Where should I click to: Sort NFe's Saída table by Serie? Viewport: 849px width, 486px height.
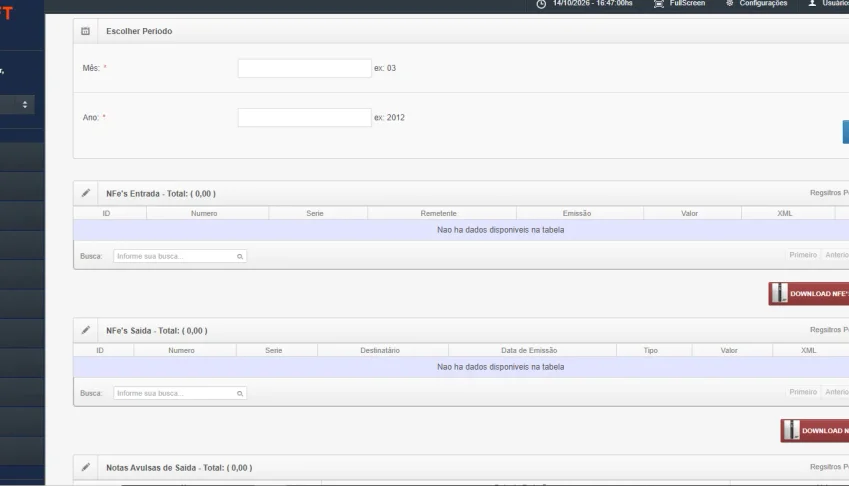click(277, 350)
